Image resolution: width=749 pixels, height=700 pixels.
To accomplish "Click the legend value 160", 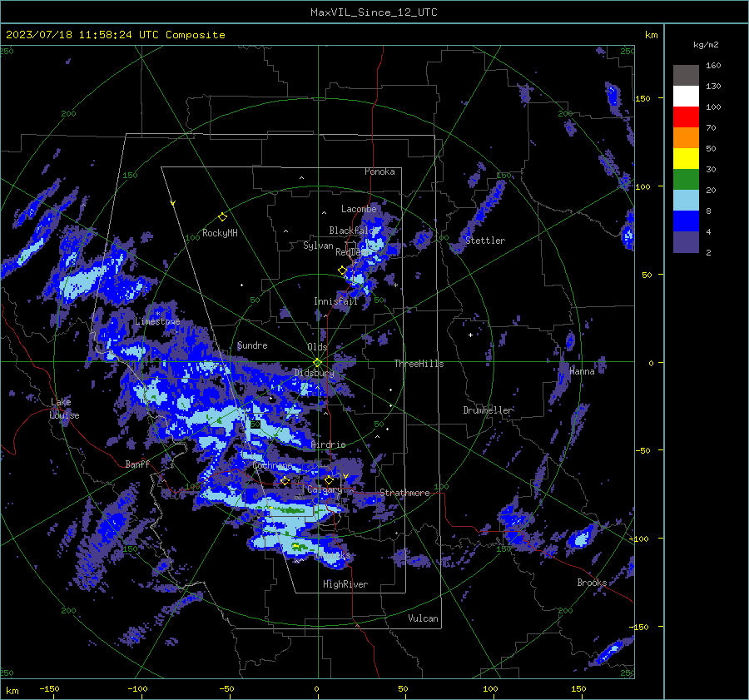I will point(713,66).
